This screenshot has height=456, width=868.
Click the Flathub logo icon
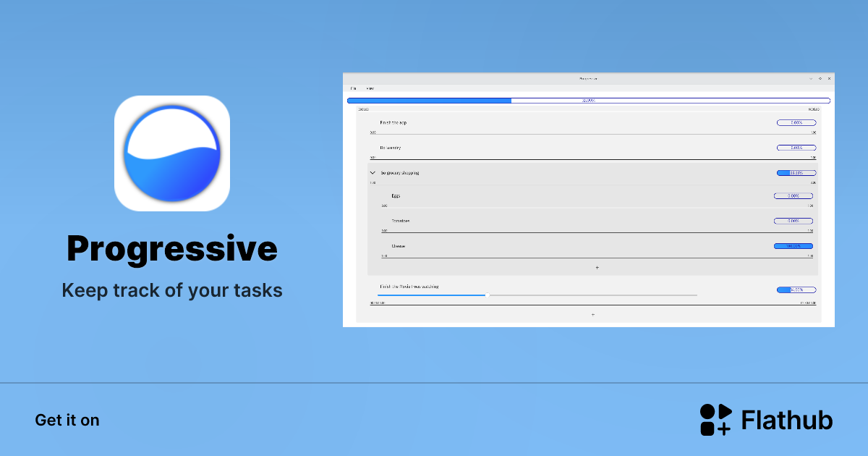[x=715, y=420]
